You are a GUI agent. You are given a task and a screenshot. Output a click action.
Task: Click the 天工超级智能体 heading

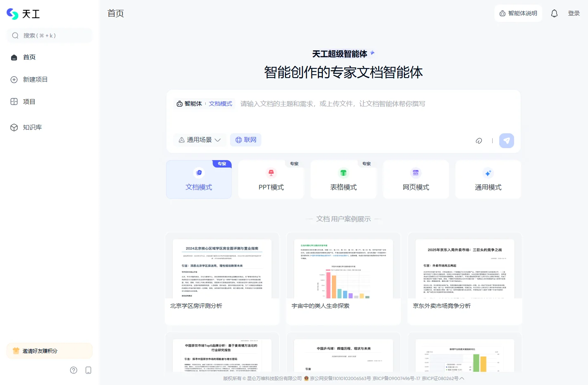click(340, 54)
